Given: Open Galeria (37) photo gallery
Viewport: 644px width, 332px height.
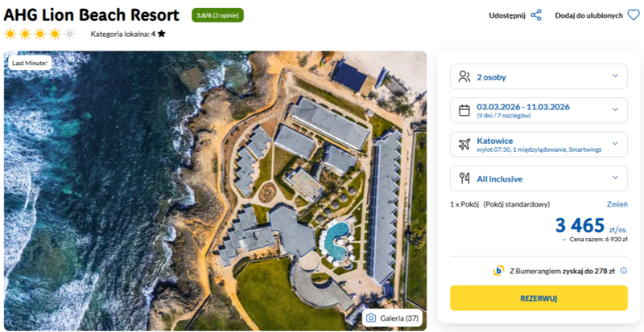Looking at the screenshot, I should [394, 318].
